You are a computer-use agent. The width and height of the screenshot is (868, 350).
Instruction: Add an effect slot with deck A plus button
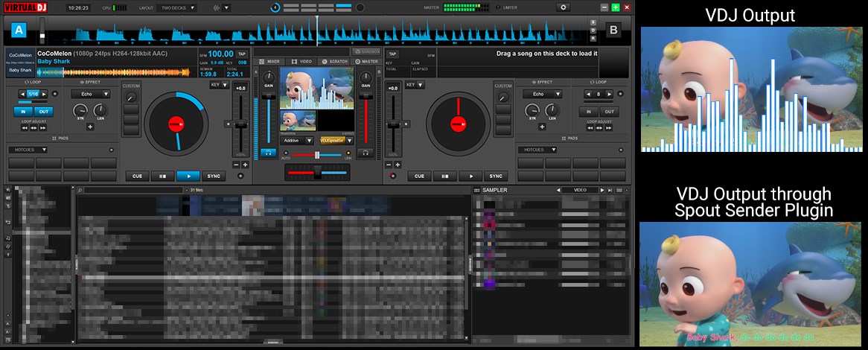(90, 127)
